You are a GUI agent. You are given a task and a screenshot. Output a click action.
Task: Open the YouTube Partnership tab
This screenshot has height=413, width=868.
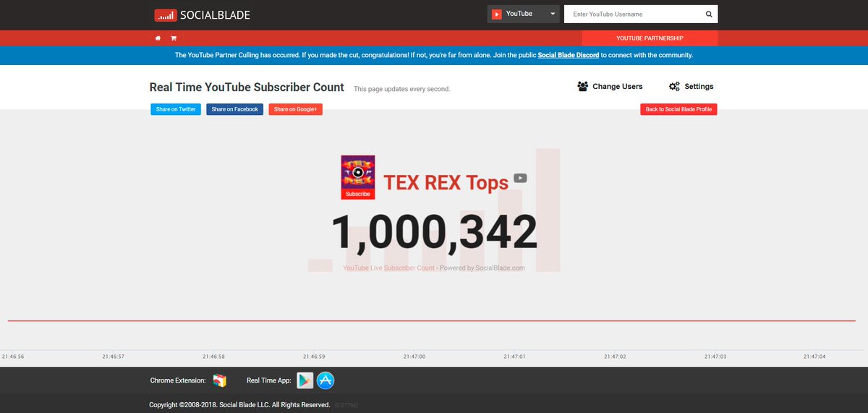(x=650, y=38)
